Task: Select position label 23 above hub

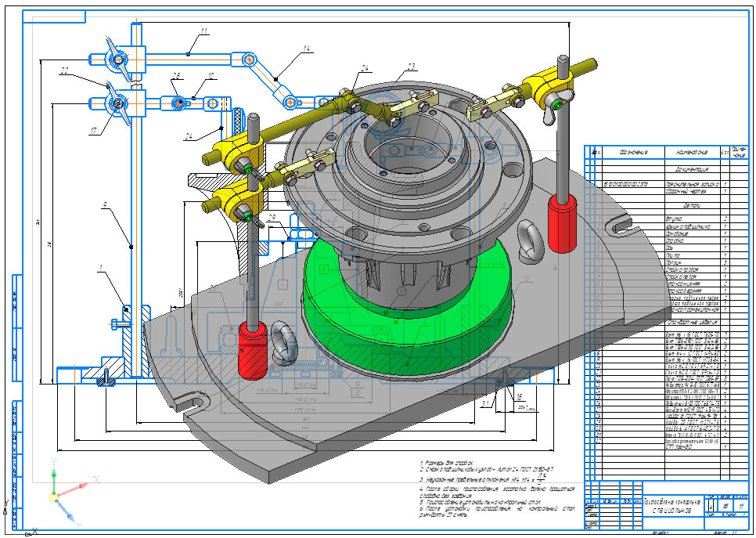Action: (x=412, y=67)
